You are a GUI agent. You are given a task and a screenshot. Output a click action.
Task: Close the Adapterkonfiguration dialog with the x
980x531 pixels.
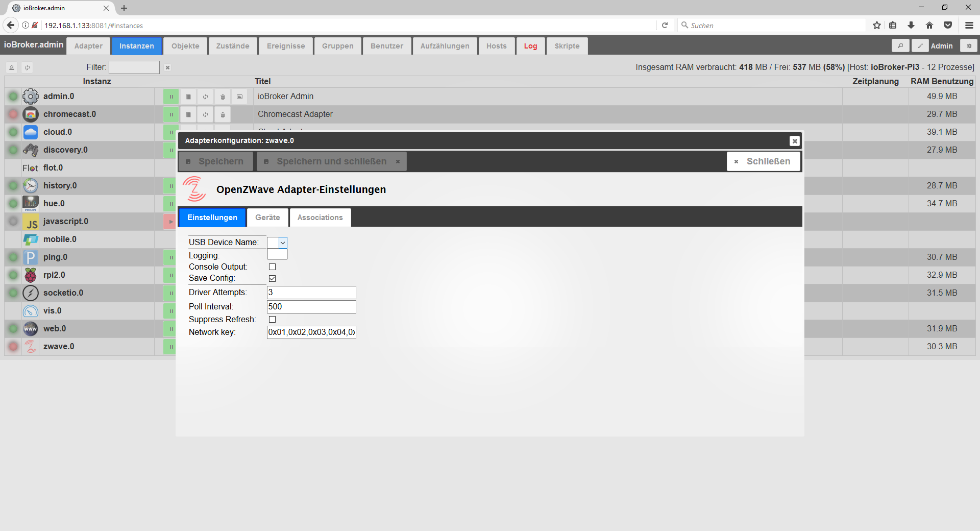click(794, 141)
